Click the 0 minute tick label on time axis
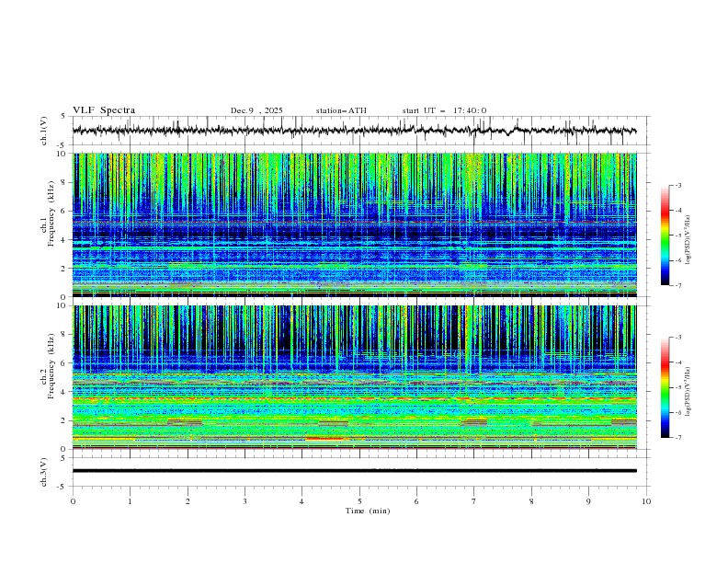This screenshot has height=563, width=728. (x=73, y=500)
